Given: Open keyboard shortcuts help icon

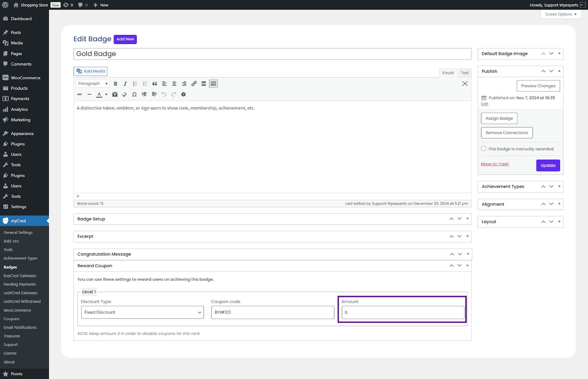Looking at the screenshot, I should pyautogui.click(x=183, y=94).
